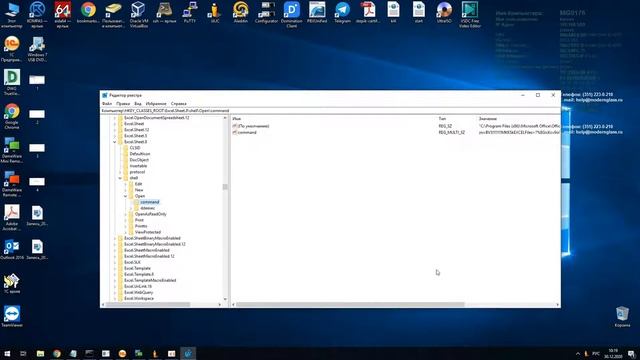This screenshot has width=640, height=360.
Task: Open UltraISO desktop shortcut
Action: pyautogui.click(x=444, y=13)
